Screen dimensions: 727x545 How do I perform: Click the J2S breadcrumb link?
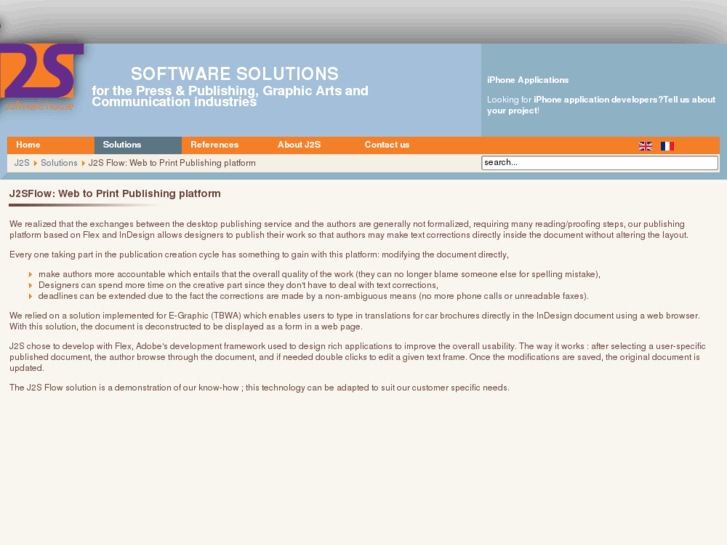pyautogui.click(x=21, y=163)
